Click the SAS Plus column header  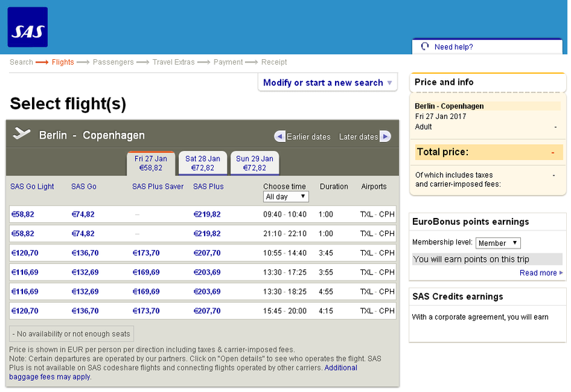[x=208, y=187]
